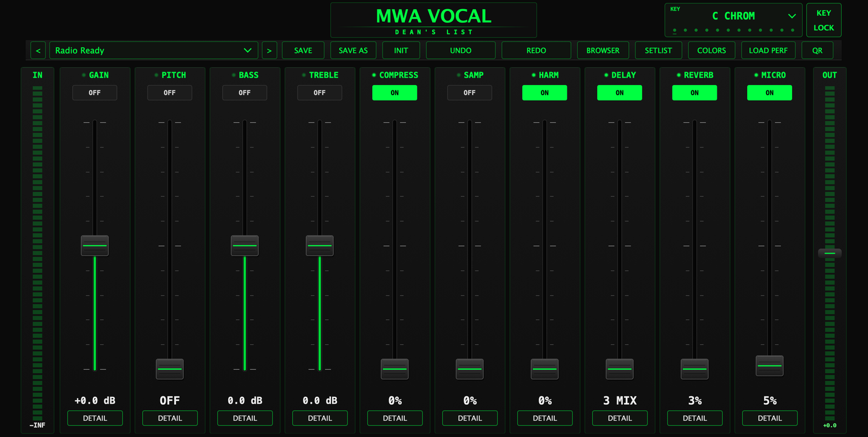Click the REVERB fader handle

[x=694, y=369]
